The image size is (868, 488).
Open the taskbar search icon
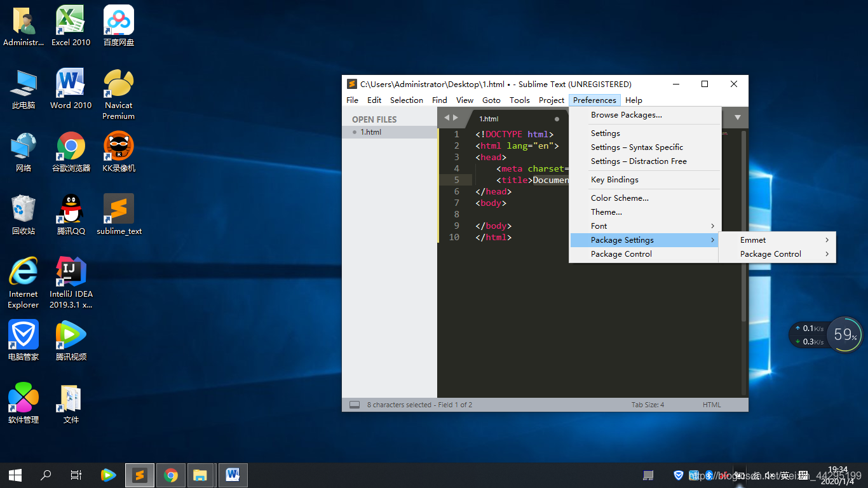click(46, 475)
